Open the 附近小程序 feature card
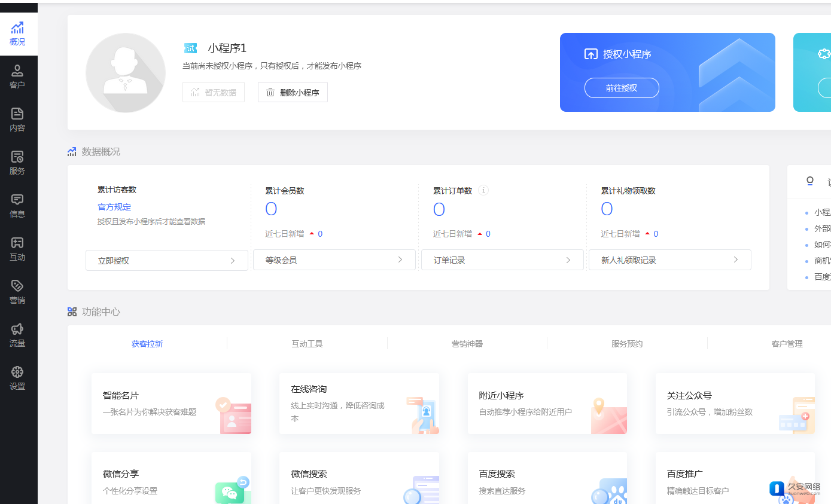The width and height of the screenshot is (831, 504). click(x=547, y=404)
